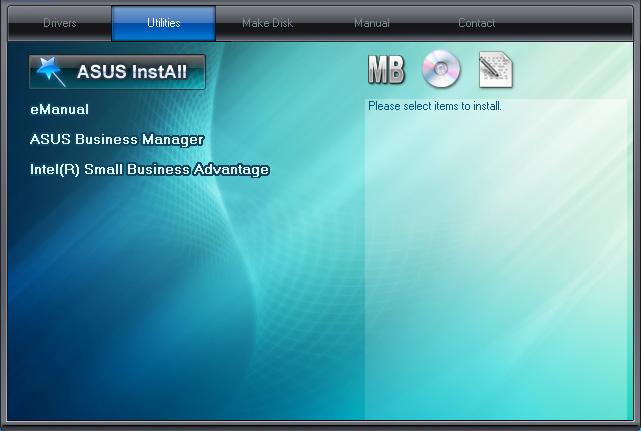
Task: Click the disc browse DVD icon
Action: tap(441, 69)
